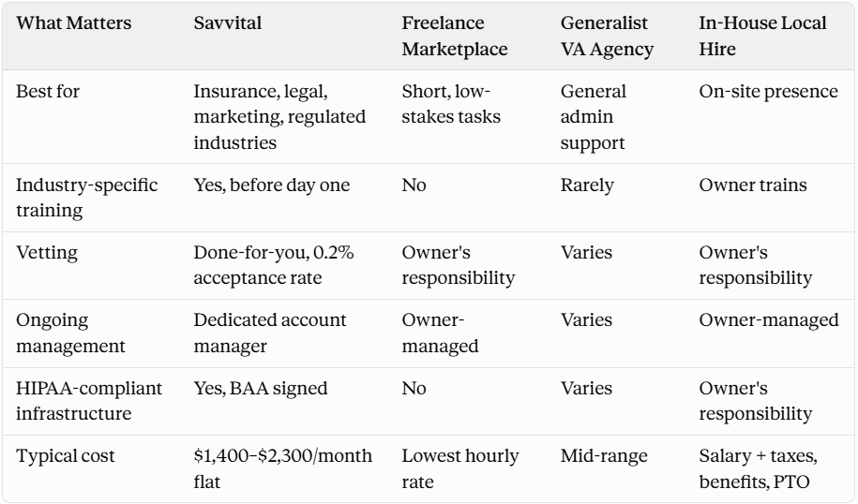The width and height of the screenshot is (858, 504).
Task: Click the Generalist VA Agency header
Action: [607, 37]
